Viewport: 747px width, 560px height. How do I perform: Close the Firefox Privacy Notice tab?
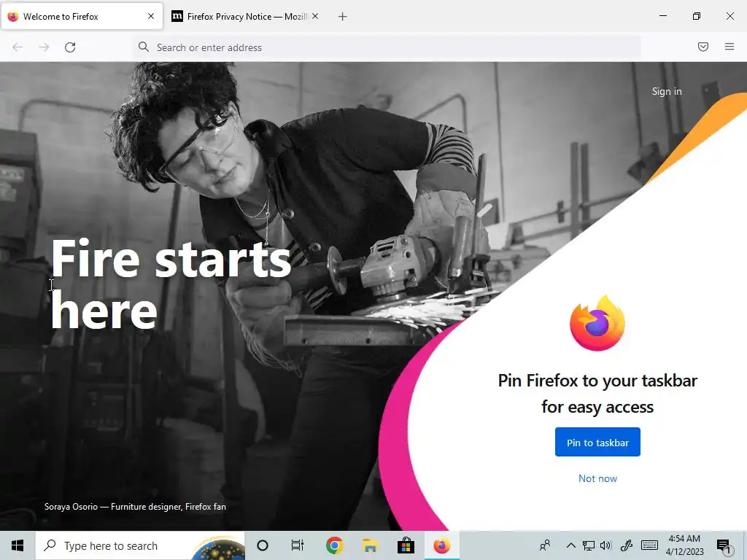pyautogui.click(x=315, y=16)
